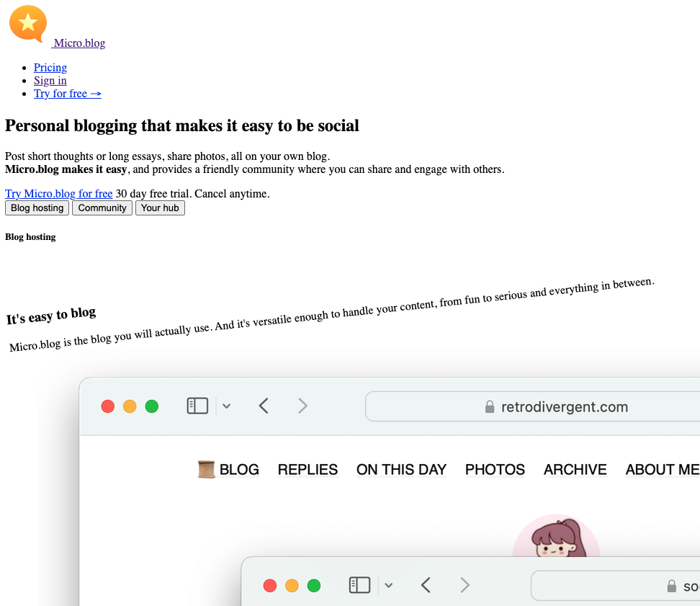700x606 pixels.
Task: Click Try Micro.blog for free link
Action: coord(59,193)
